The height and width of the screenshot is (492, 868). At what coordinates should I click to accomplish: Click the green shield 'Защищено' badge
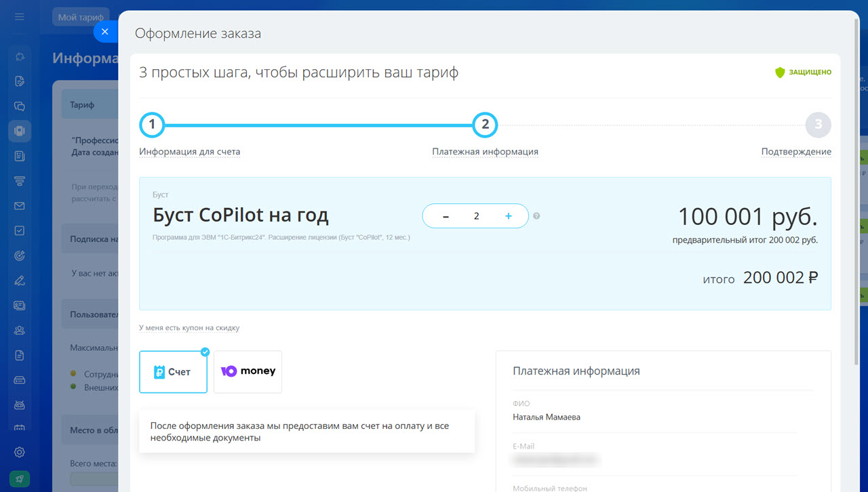[x=803, y=72]
